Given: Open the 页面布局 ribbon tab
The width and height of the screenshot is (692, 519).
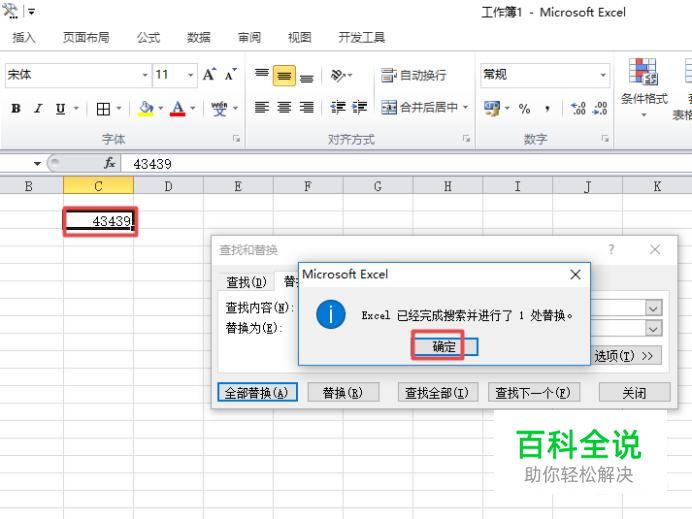Looking at the screenshot, I should tap(86, 38).
